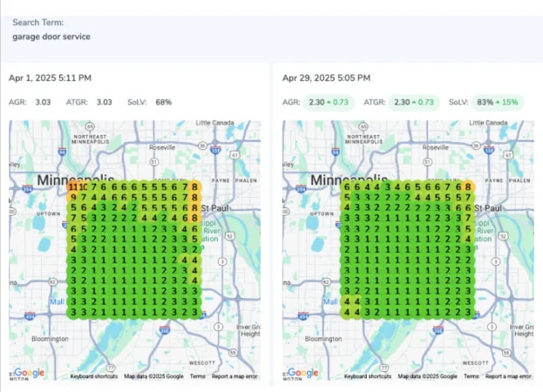Open the Terms link on left map
The height and width of the screenshot is (392, 543).
[x=197, y=376]
